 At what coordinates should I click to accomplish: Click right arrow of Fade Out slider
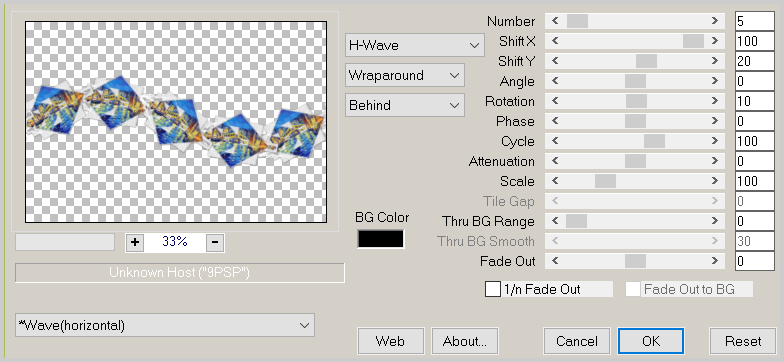tap(715, 261)
